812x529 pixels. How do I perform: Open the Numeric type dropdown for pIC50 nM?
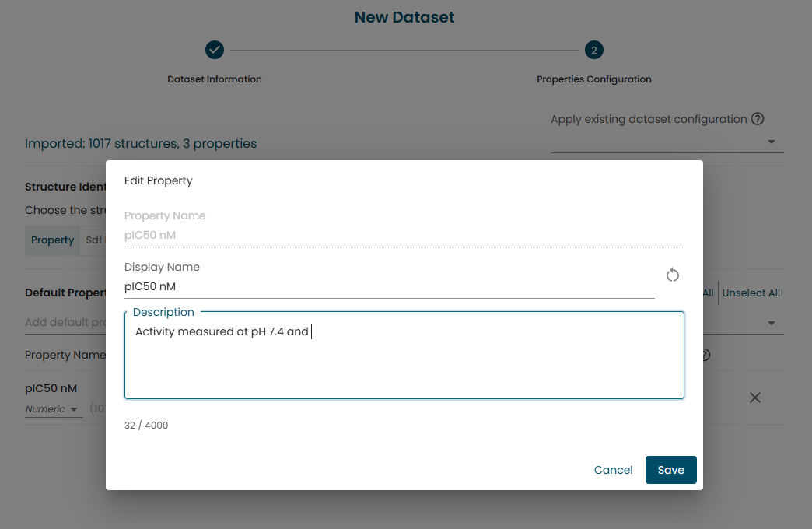52,408
